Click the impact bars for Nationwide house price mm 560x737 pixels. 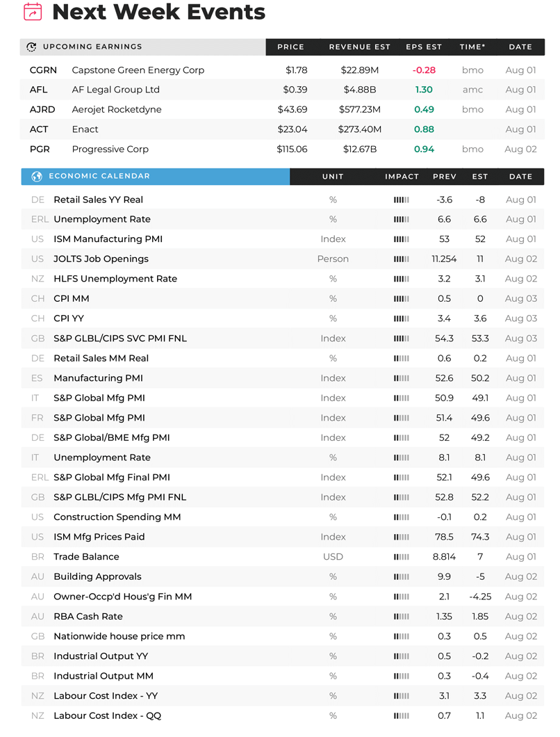(401, 636)
